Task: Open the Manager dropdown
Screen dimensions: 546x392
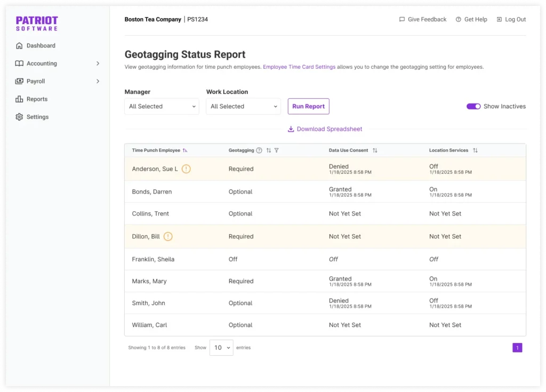Action: 162,106
